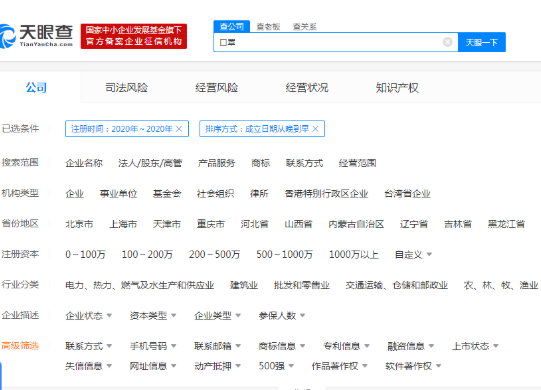Select industry 建筑业
Viewport: 541px width, 390px height.
[x=244, y=285]
